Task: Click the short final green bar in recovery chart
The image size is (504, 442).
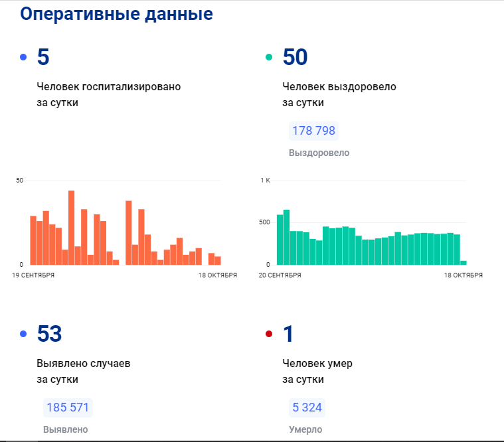Action: click(463, 262)
